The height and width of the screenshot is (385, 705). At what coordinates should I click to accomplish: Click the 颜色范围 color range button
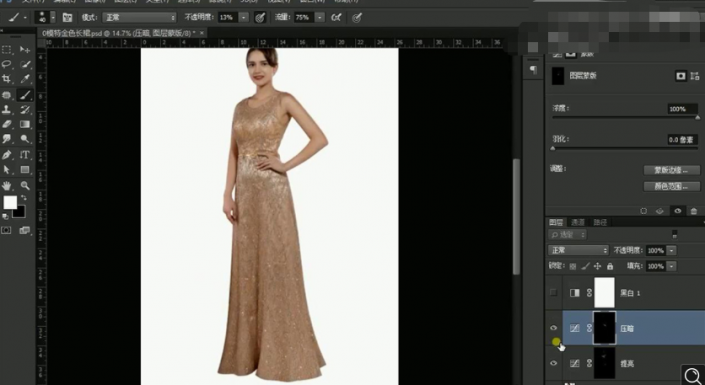point(672,186)
